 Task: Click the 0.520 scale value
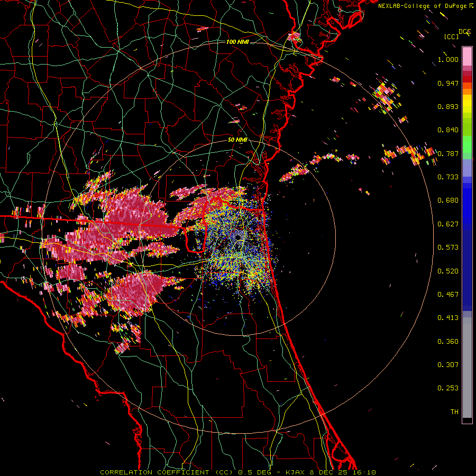point(448,271)
